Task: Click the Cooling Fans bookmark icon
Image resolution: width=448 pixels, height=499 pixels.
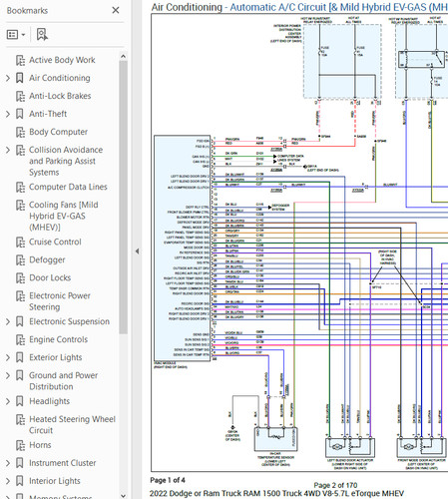Action: point(20,206)
